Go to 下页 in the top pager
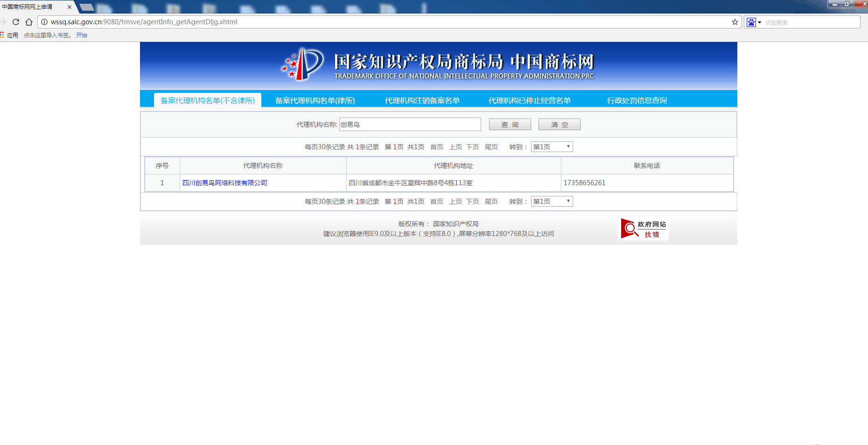868x445 pixels. (x=473, y=147)
